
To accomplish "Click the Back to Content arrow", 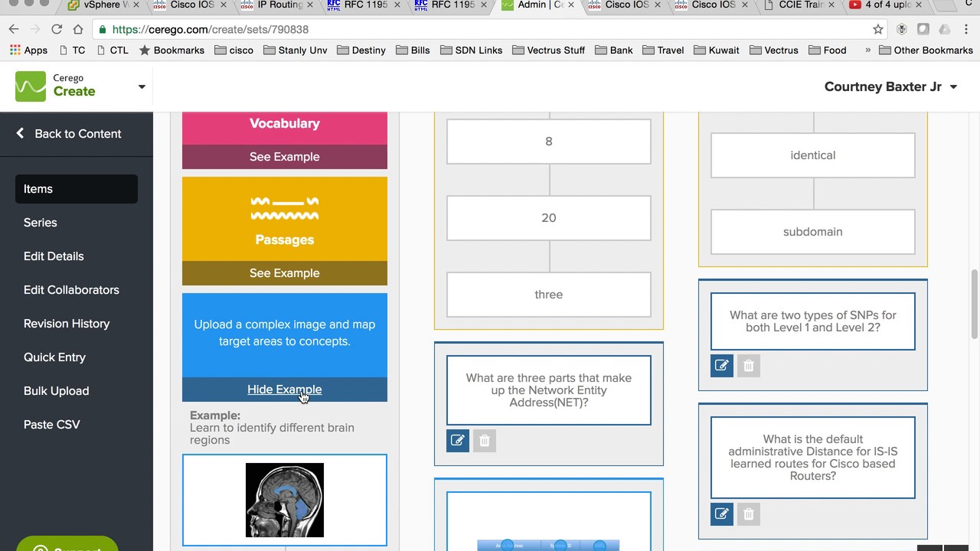I will point(21,133).
